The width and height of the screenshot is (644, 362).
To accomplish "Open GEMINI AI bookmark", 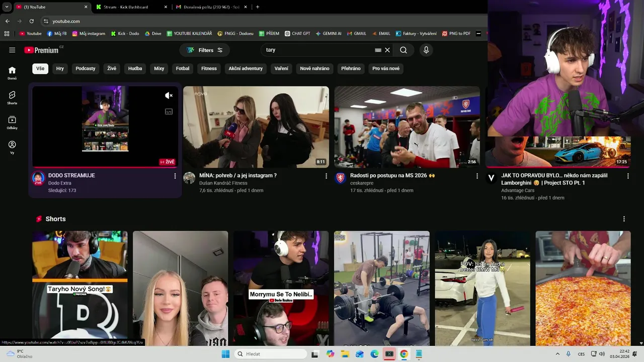I will point(329,34).
